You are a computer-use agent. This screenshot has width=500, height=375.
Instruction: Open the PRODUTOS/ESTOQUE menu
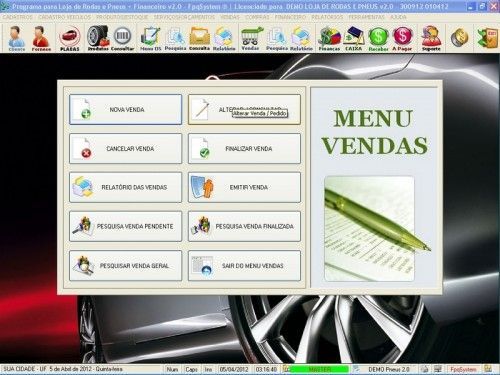tap(122, 17)
